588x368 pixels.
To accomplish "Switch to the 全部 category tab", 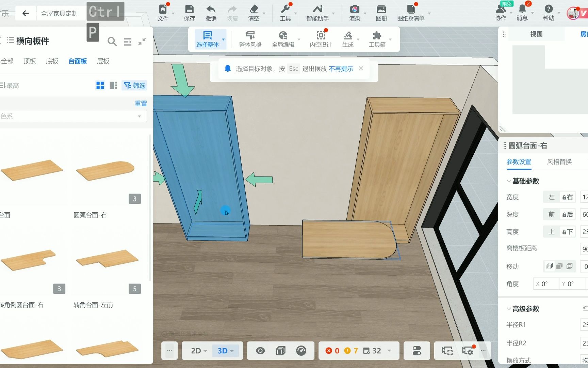I will pos(7,61).
